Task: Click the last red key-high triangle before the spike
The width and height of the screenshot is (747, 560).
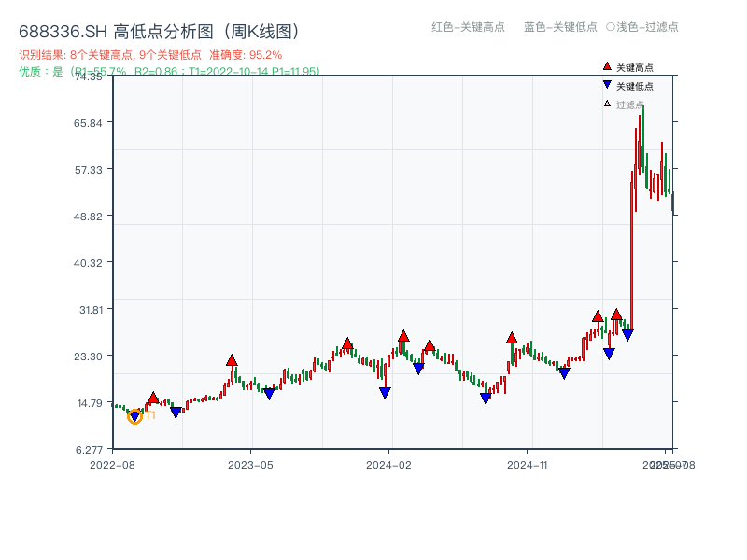Action: 616,314
